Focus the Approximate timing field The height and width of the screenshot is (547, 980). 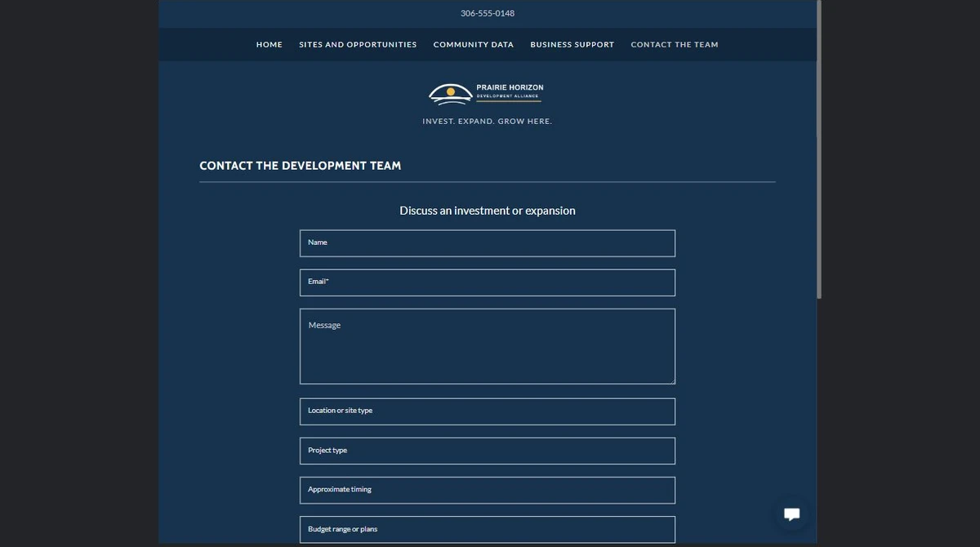[x=488, y=490]
